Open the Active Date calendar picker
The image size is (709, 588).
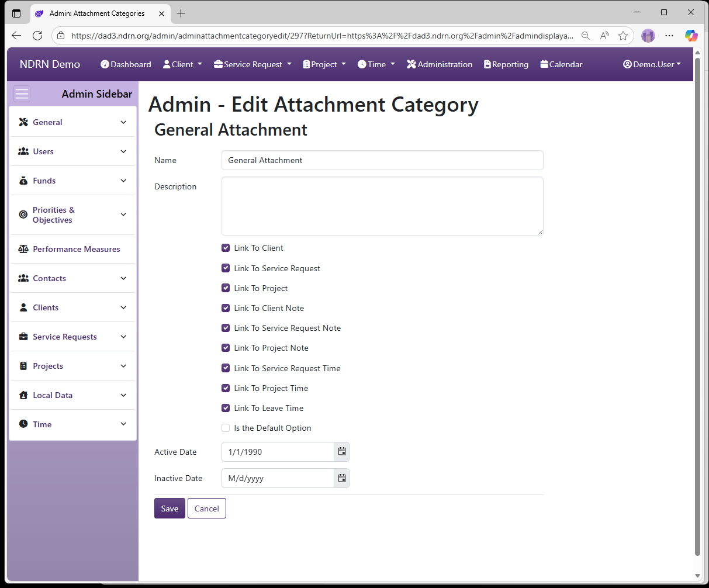click(342, 452)
